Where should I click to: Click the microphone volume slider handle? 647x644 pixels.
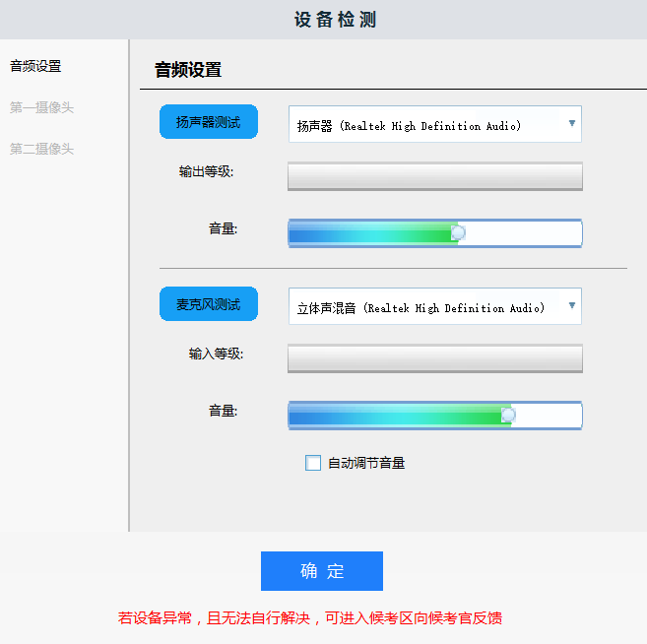coord(508,415)
